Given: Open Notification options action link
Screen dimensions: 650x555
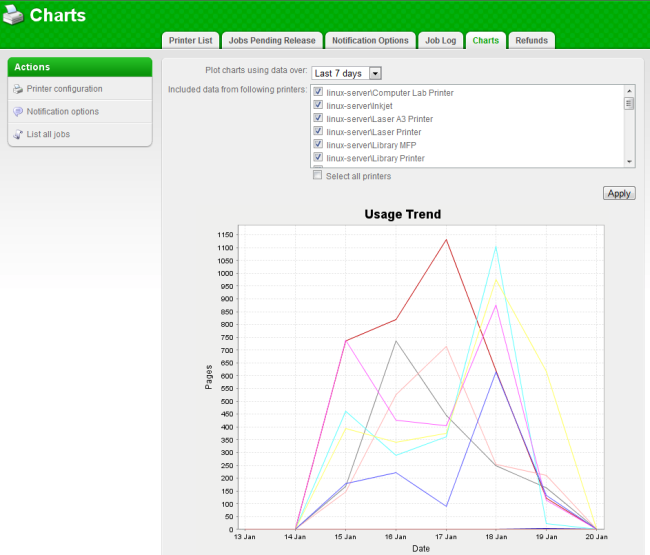Looking at the screenshot, I should click(x=63, y=111).
